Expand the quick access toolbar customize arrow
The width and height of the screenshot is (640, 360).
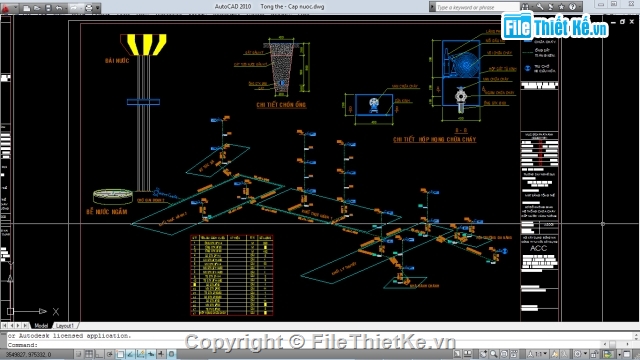tap(98, 8)
